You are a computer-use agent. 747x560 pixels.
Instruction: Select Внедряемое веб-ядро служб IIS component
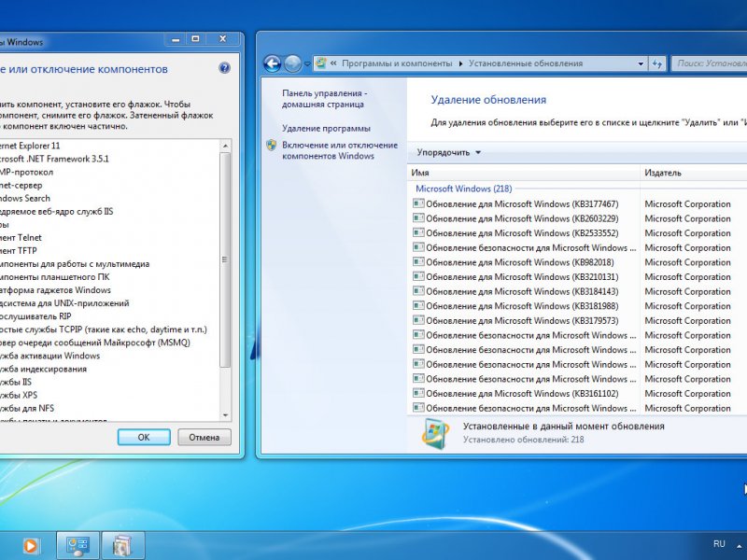click(57, 212)
